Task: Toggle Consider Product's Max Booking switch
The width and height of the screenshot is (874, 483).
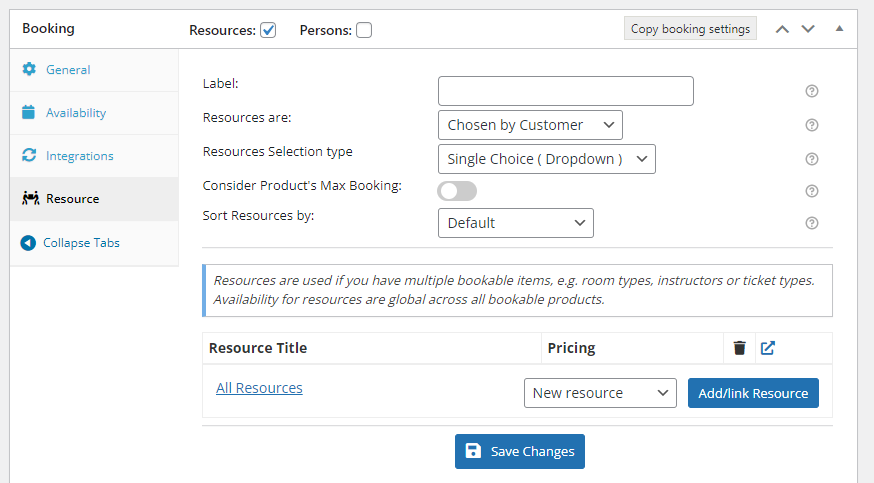Action: 457,191
